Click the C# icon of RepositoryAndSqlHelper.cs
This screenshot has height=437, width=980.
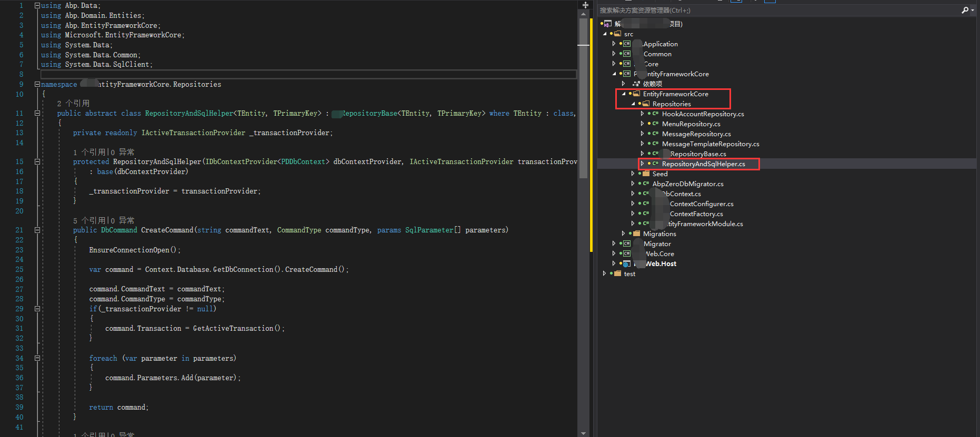(x=655, y=164)
